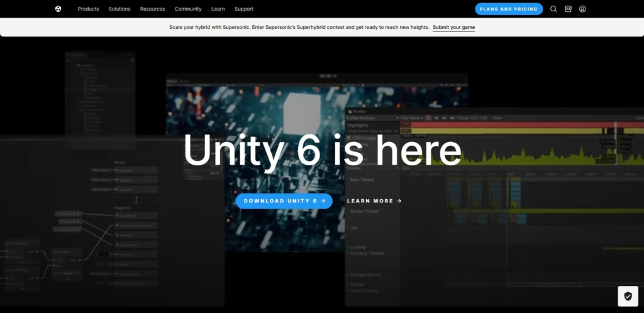
Task: Click the Learn More link
Action: click(374, 201)
